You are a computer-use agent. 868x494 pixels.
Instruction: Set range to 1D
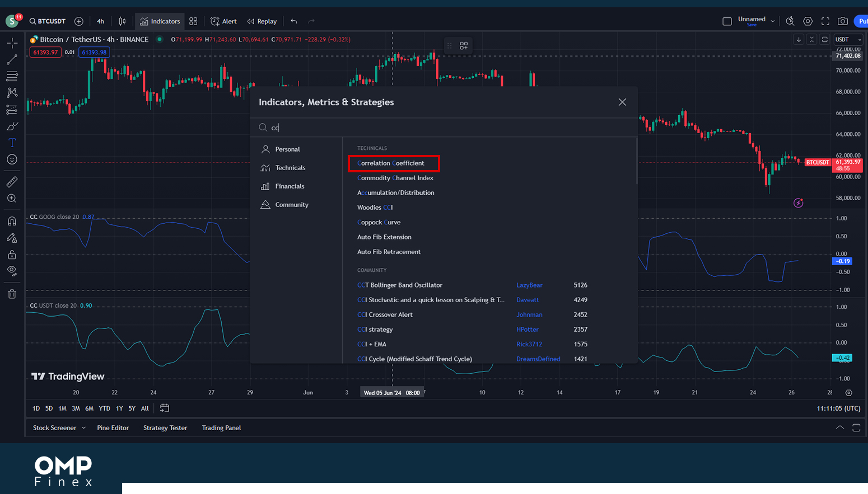(36, 408)
